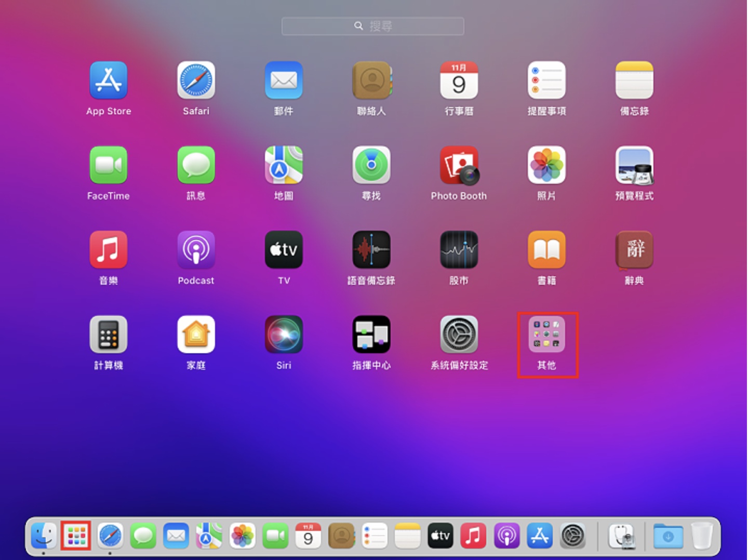
Task: Click the Launchpad icon in the Dock
Action: coord(76,536)
